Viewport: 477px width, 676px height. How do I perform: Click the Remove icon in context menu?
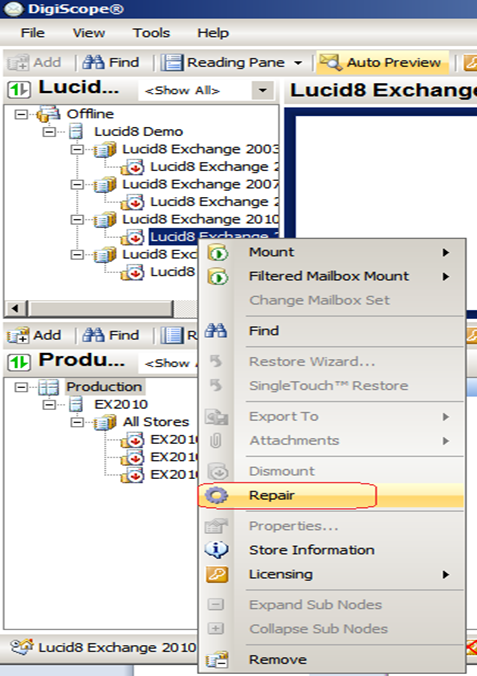coord(217,660)
